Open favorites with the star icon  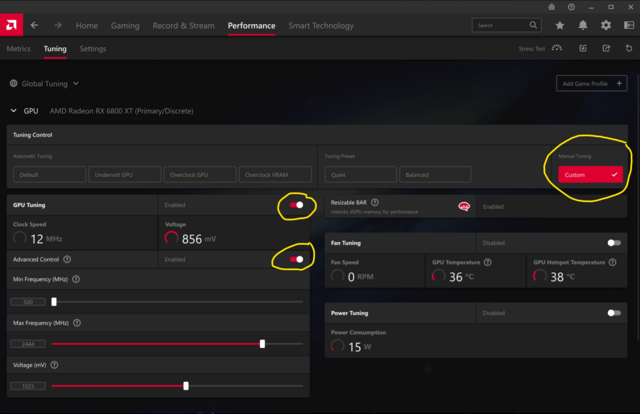tap(559, 25)
